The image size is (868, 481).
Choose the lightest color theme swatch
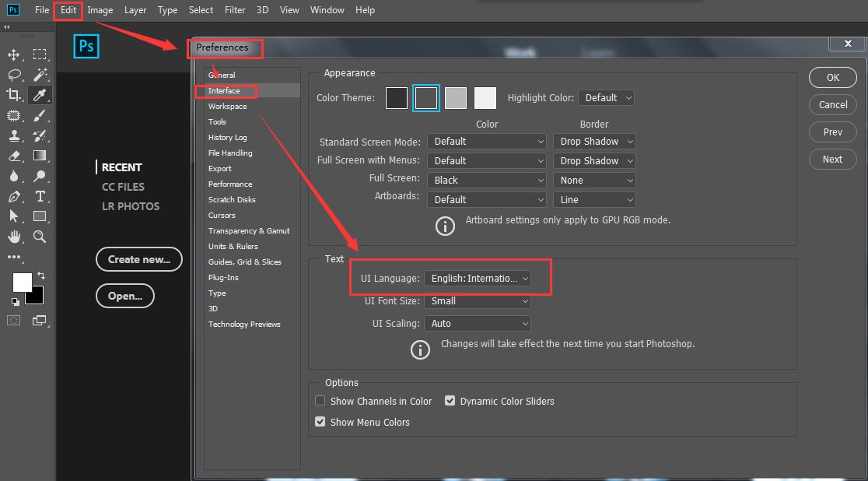click(x=485, y=98)
